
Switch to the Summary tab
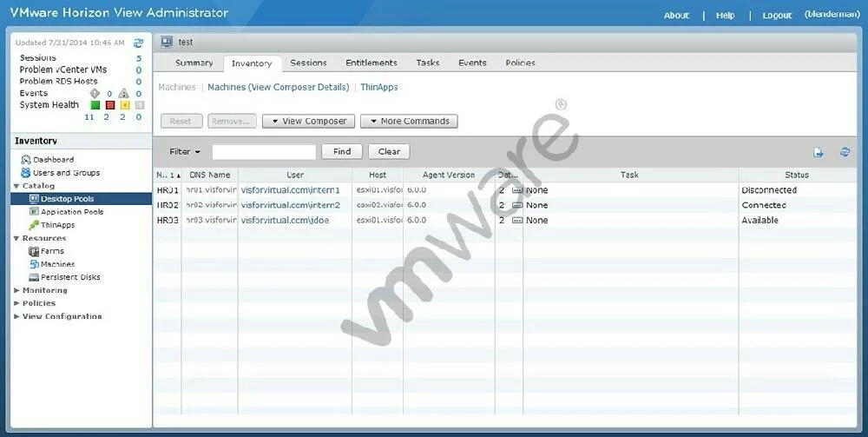tap(194, 63)
